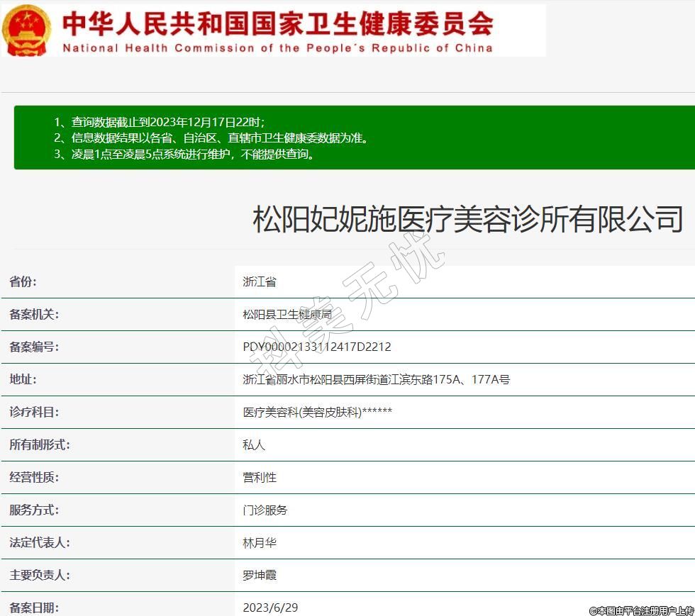Click the 本图由平台注册用户上传 copyright note

point(641,610)
